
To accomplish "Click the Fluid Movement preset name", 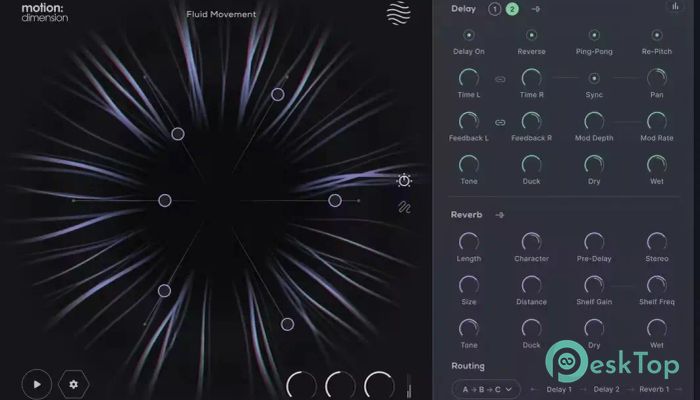I will coord(221,14).
